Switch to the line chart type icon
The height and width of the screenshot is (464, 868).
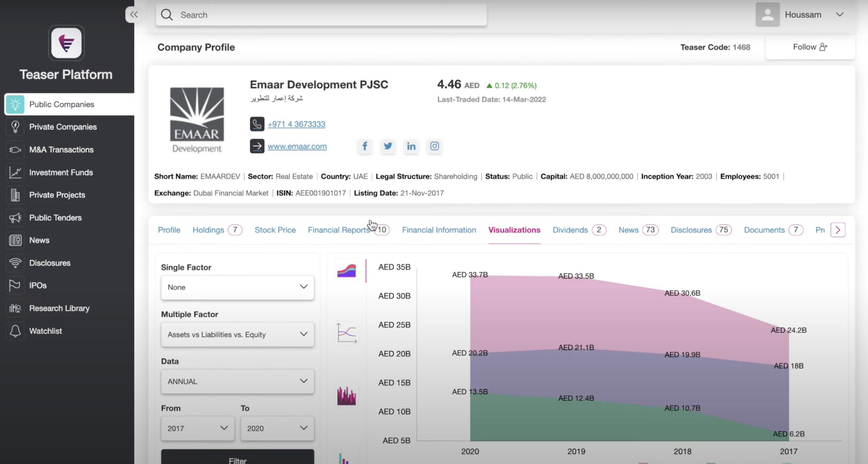(346, 333)
